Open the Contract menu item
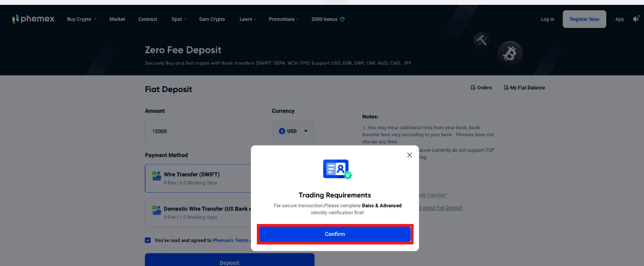The height and width of the screenshot is (266, 644). [148, 19]
